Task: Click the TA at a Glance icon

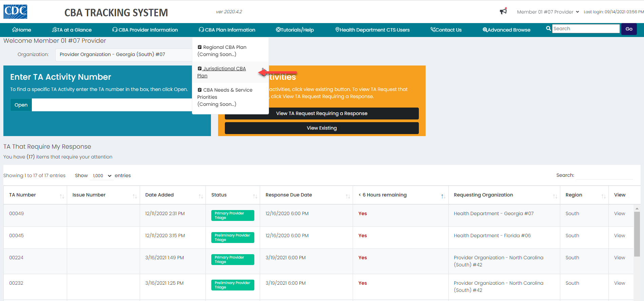Action: tap(54, 30)
